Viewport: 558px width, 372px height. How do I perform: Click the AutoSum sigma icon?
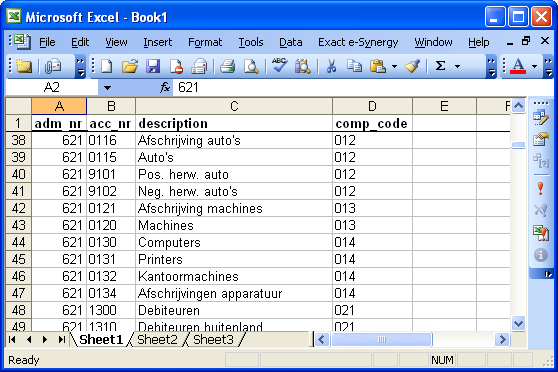click(441, 66)
